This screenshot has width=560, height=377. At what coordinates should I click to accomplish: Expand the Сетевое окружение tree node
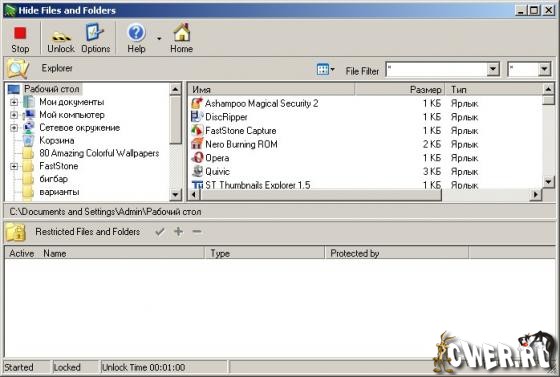tap(14, 128)
